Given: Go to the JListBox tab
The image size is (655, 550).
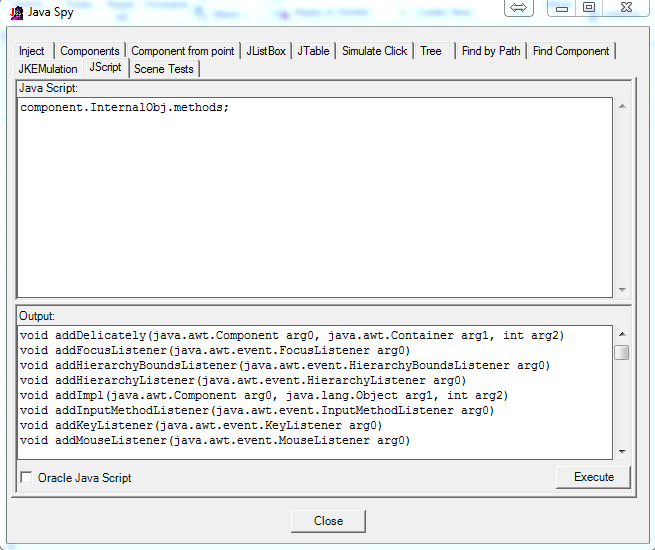Looking at the screenshot, I should (266, 51).
